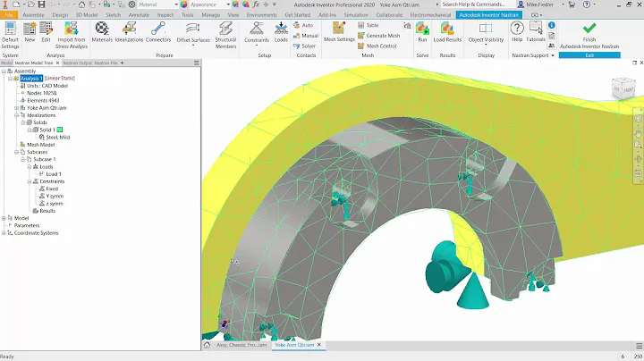This screenshot has width=644, height=361.
Task: Click the Edit analysis icon
Action: click(x=46, y=32)
